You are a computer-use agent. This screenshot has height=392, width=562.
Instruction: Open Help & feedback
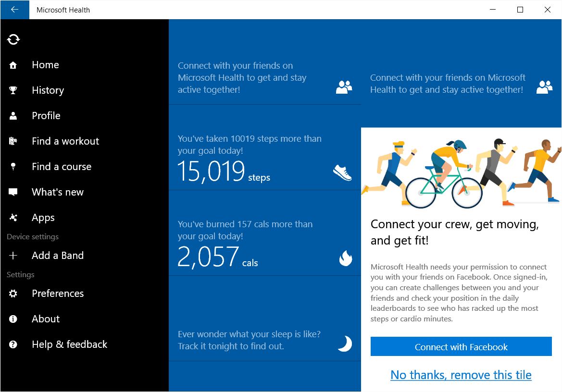click(x=70, y=344)
